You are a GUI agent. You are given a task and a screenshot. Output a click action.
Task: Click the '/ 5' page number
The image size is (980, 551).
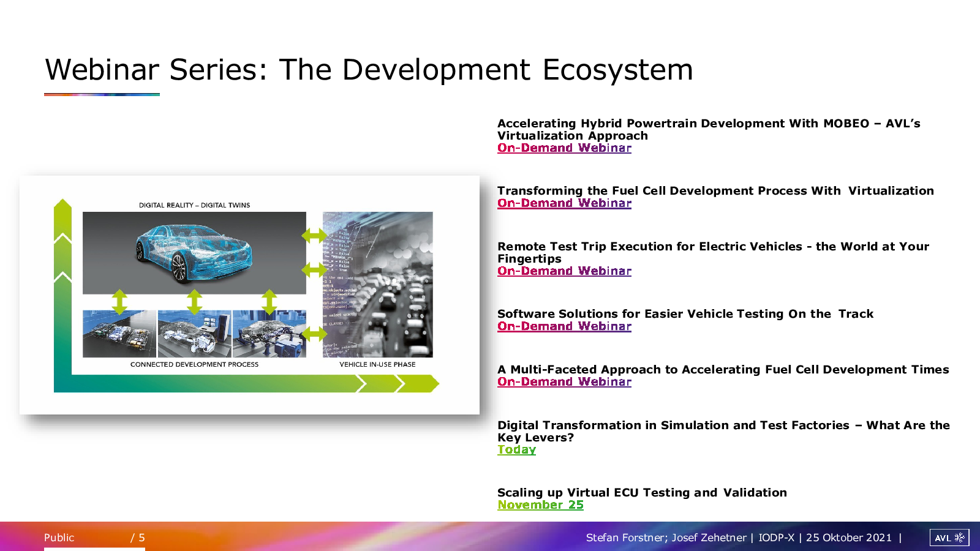[138, 538]
